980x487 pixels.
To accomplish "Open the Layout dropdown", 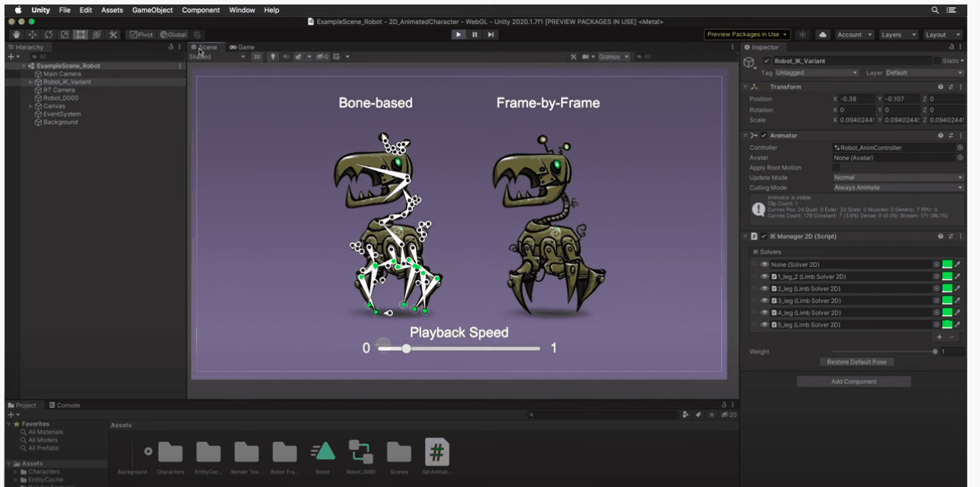I will [943, 34].
